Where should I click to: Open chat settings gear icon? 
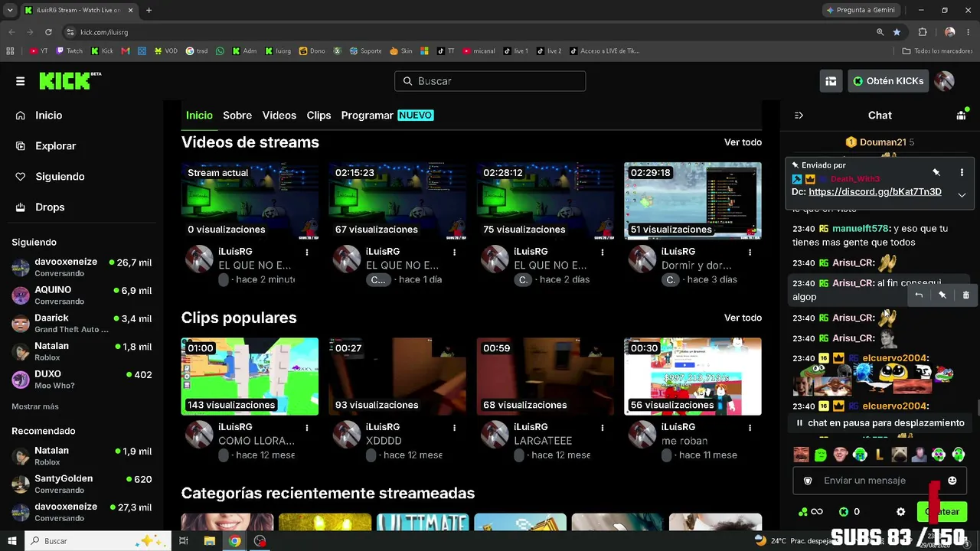coord(901,512)
